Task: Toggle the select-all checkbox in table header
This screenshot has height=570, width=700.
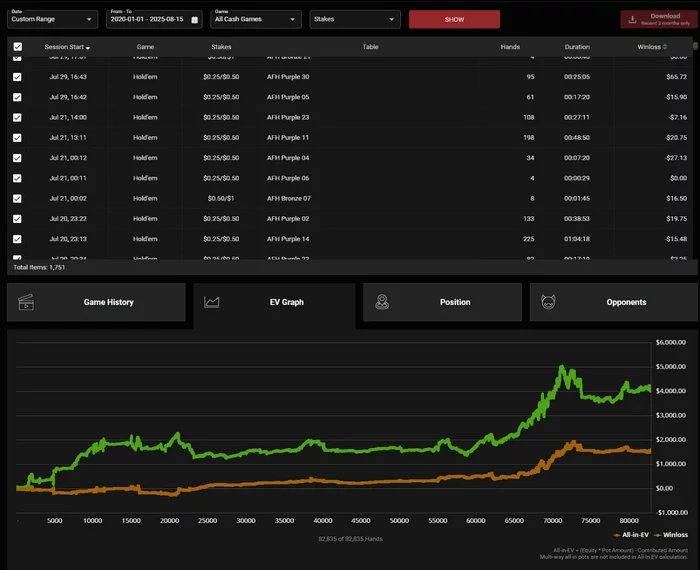Action: pyautogui.click(x=17, y=47)
